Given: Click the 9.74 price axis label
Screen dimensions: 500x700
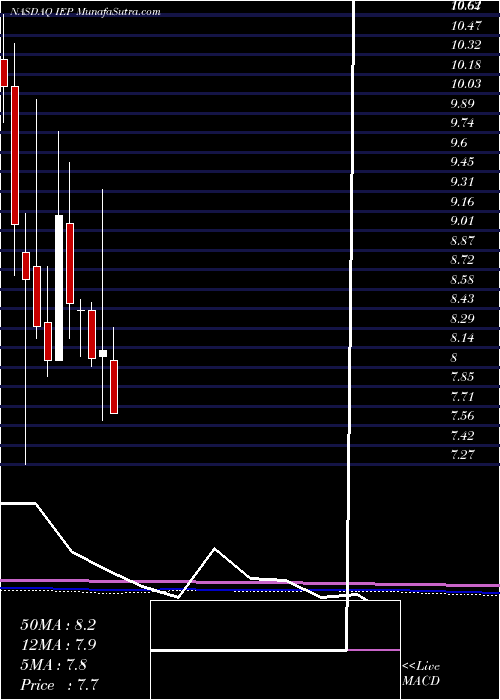Looking at the screenshot, I should (x=462, y=123).
